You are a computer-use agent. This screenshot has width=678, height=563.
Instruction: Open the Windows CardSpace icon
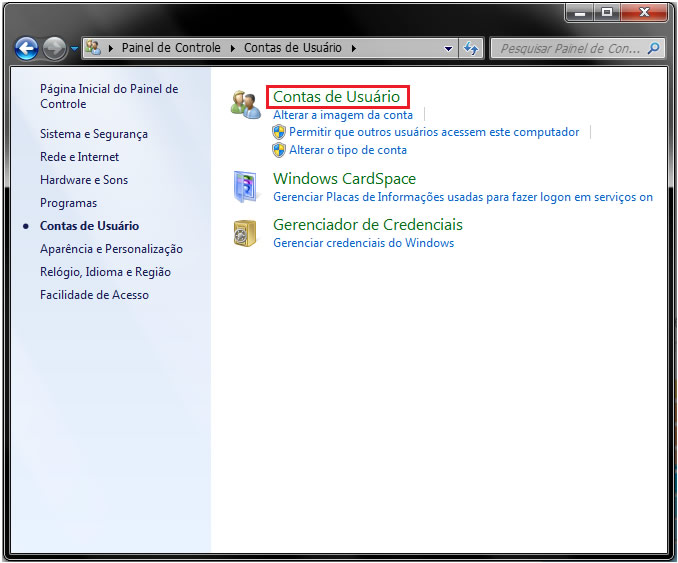point(245,186)
